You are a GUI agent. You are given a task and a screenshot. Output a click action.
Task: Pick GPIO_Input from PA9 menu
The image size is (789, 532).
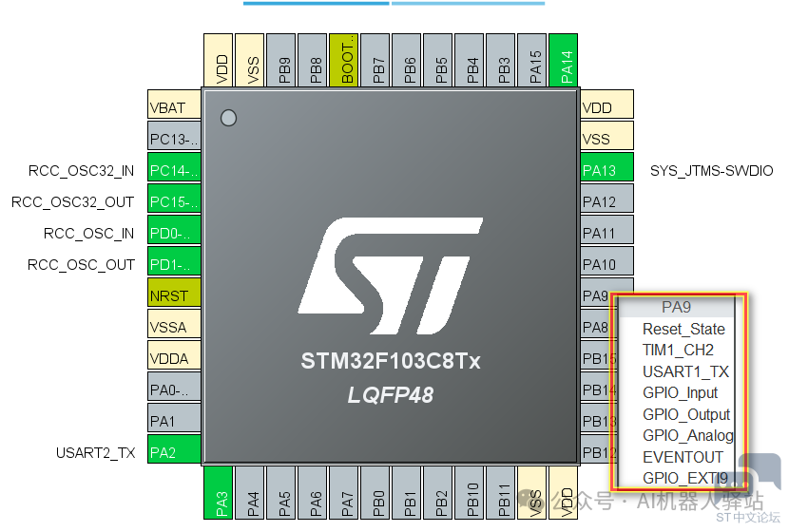680,392
